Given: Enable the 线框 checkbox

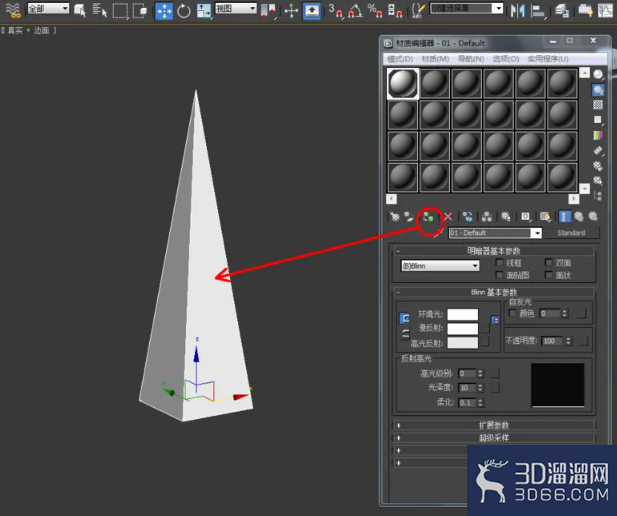Looking at the screenshot, I should [499, 263].
